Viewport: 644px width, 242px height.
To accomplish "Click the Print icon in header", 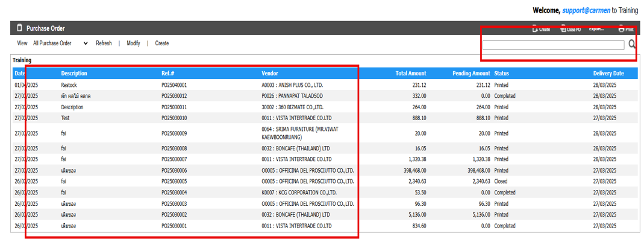I will [x=625, y=29].
